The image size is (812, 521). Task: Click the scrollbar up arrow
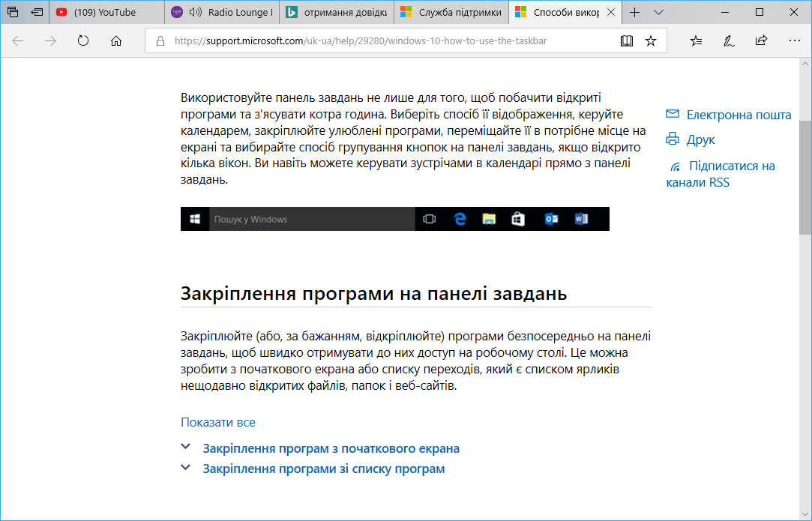click(x=805, y=64)
